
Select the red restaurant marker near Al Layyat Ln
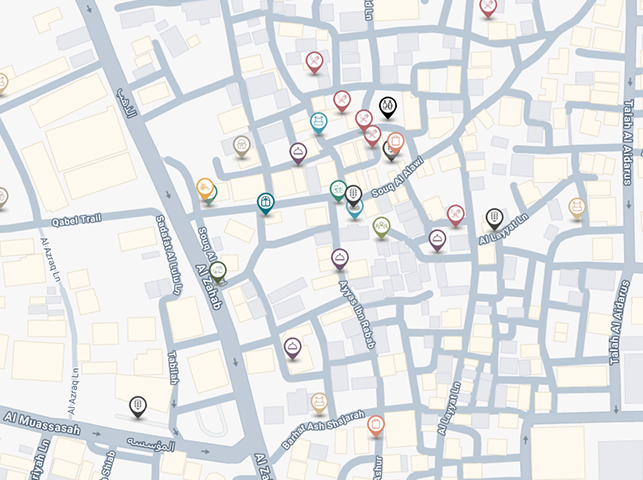point(455,215)
